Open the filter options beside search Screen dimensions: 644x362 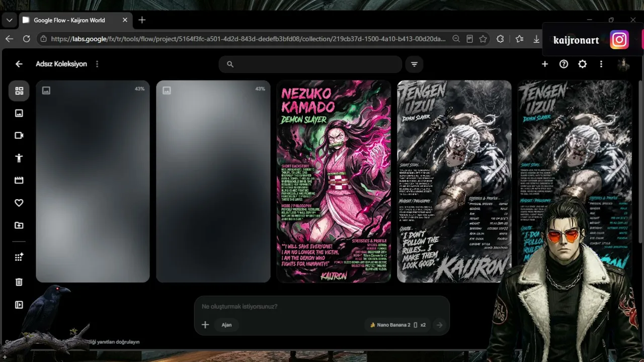(x=414, y=64)
